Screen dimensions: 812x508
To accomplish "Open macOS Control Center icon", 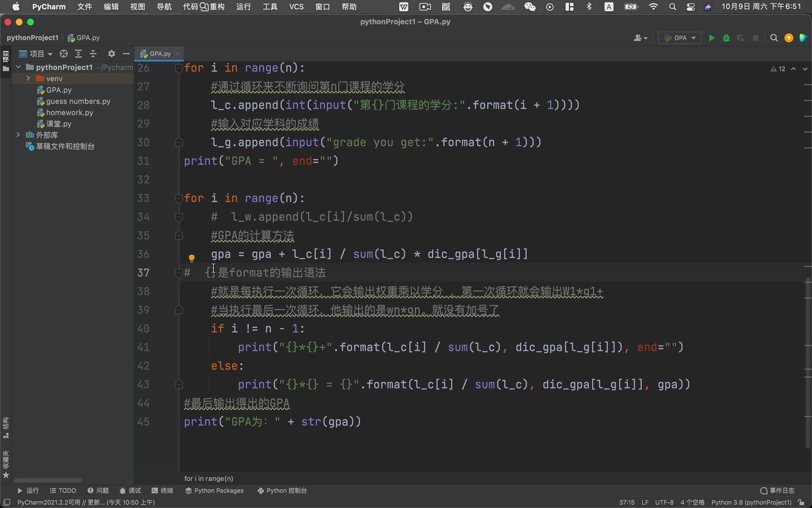I will coord(690,7).
